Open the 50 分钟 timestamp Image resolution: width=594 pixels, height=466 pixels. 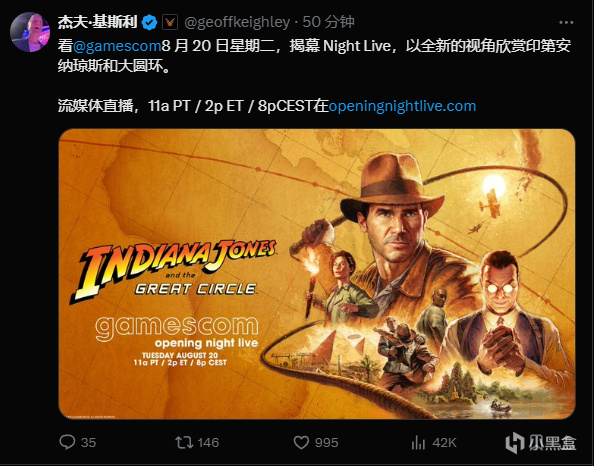coord(328,22)
